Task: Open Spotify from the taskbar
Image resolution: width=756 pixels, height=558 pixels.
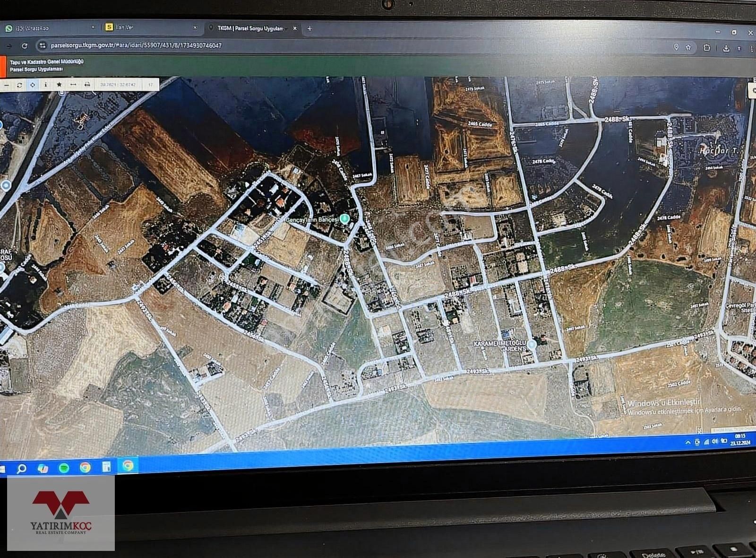Action: pos(64,468)
